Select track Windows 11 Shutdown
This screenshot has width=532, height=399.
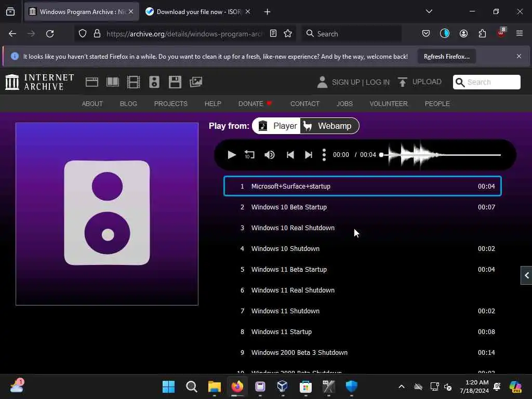pos(362,311)
